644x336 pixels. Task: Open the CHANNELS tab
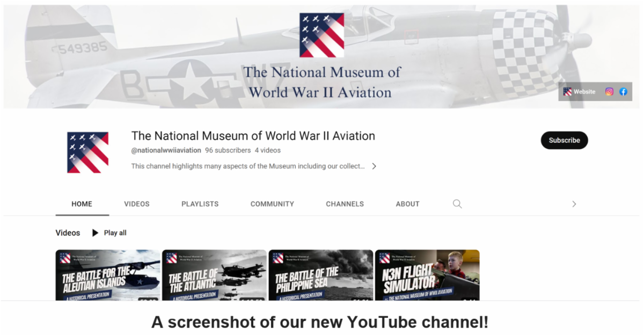pos(345,204)
